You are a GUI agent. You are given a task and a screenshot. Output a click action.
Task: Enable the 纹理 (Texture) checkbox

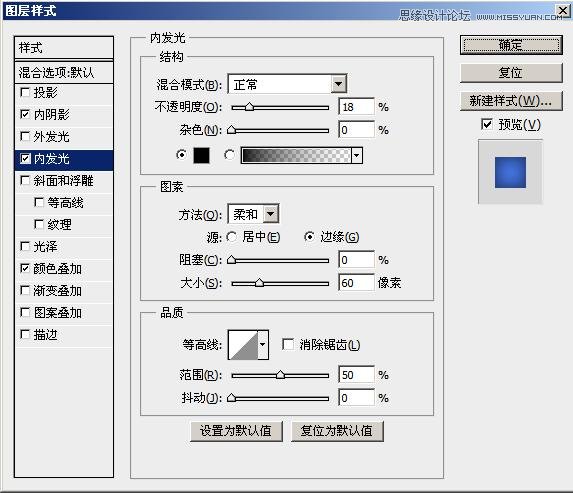pyautogui.click(x=39, y=224)
